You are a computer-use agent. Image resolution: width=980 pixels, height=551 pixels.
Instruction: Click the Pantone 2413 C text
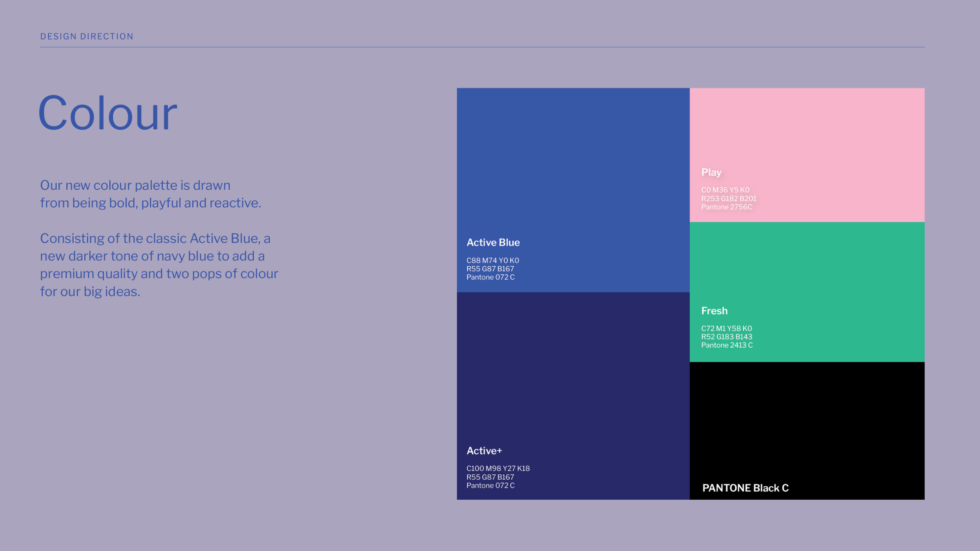pyautogui.click(x=727, y=345)
